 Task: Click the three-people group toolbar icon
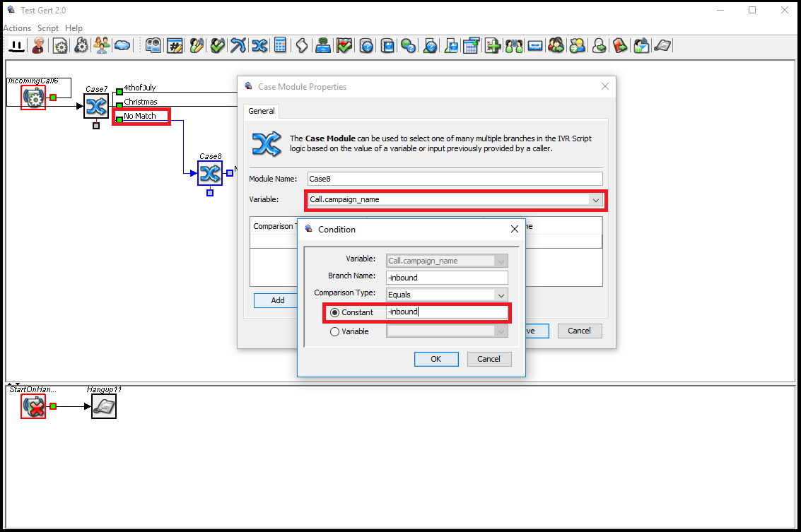click(102, 46)
